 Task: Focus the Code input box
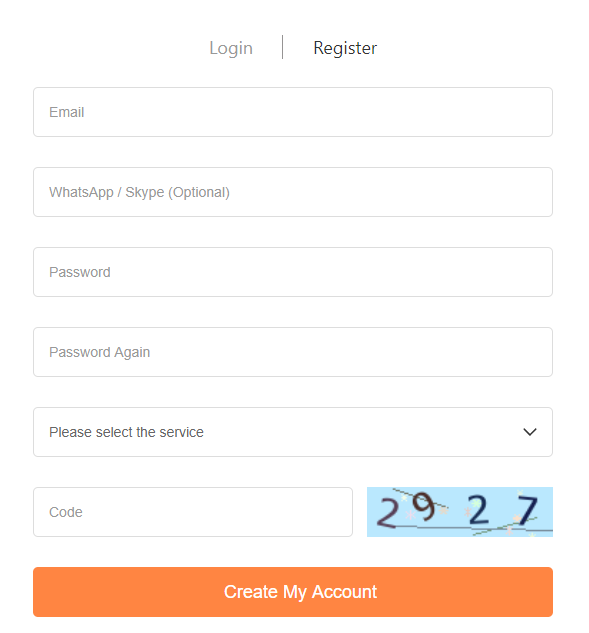[193, 511]
